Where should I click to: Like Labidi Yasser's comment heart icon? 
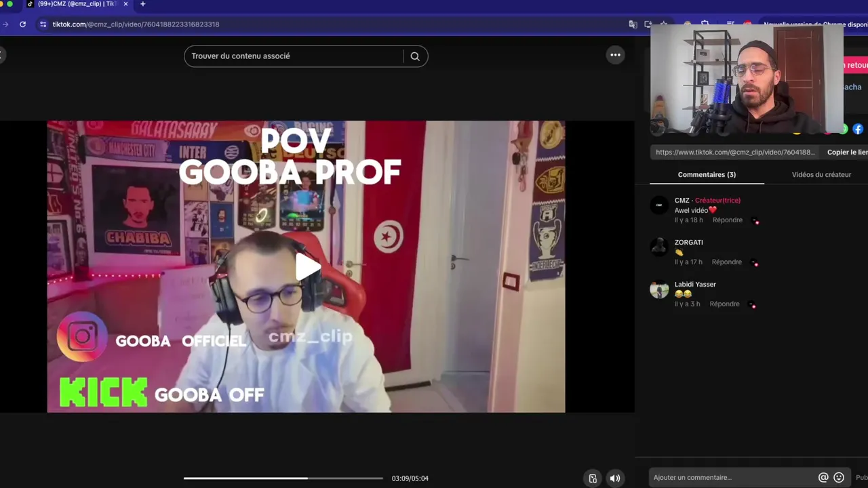click(751, 305)
